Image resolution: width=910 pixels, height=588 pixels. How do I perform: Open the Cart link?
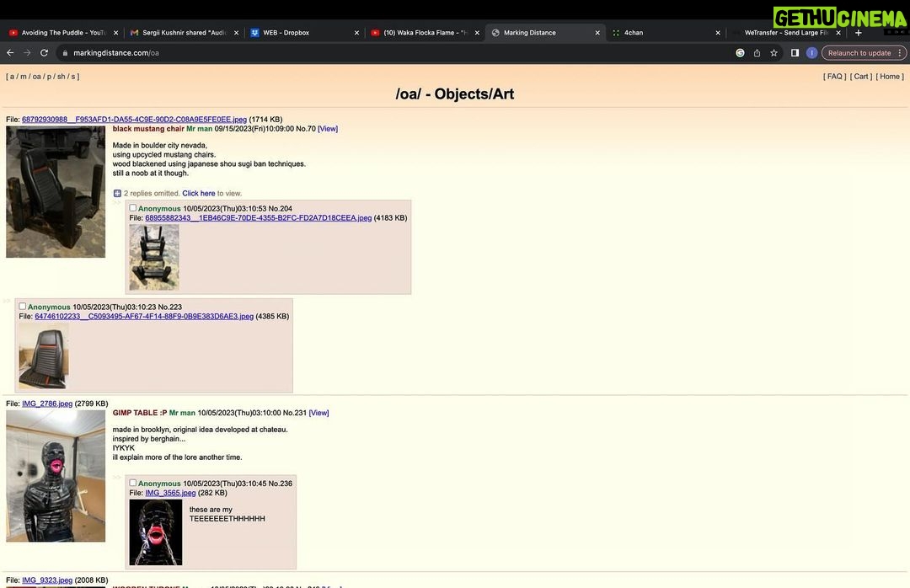click(861, 77)
